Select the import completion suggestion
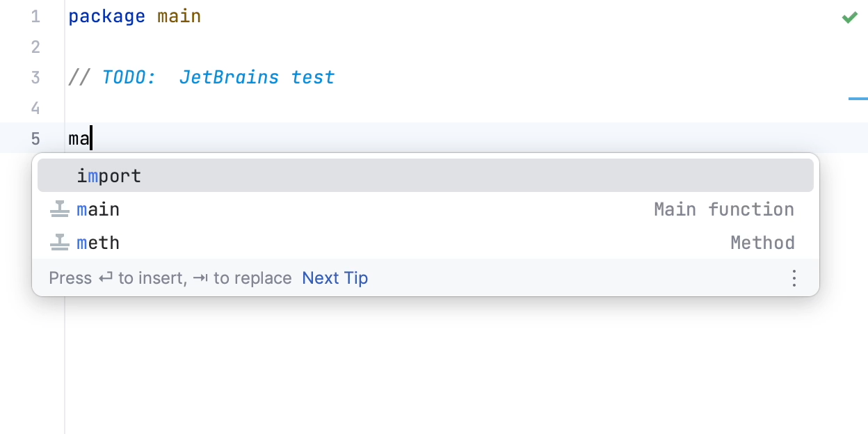868x434 pixels. coord(109,177)
